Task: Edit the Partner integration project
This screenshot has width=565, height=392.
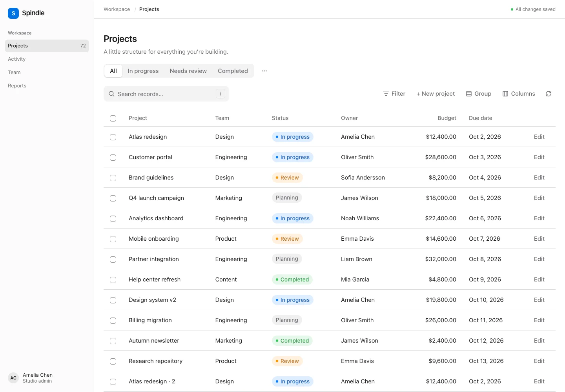Action: (539, 259)
